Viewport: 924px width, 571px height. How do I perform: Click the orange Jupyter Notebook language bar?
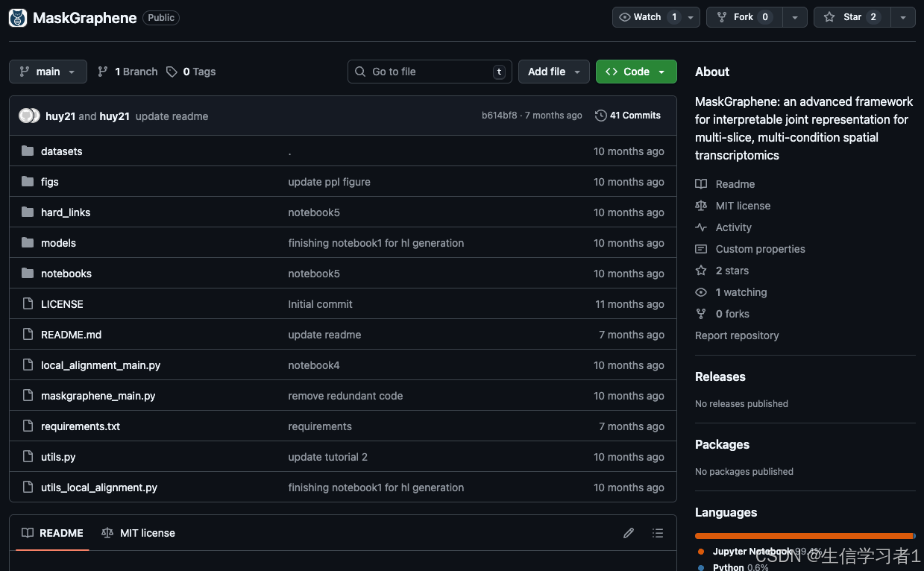point(804,536)
